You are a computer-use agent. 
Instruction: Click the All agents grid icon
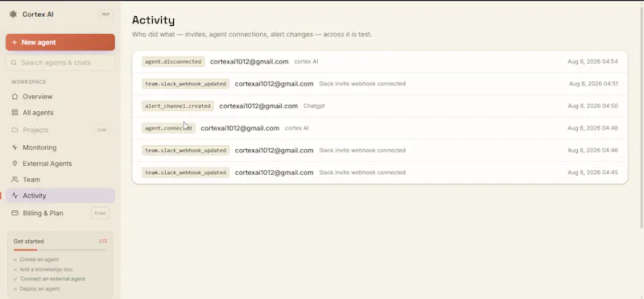coord(14,113)
